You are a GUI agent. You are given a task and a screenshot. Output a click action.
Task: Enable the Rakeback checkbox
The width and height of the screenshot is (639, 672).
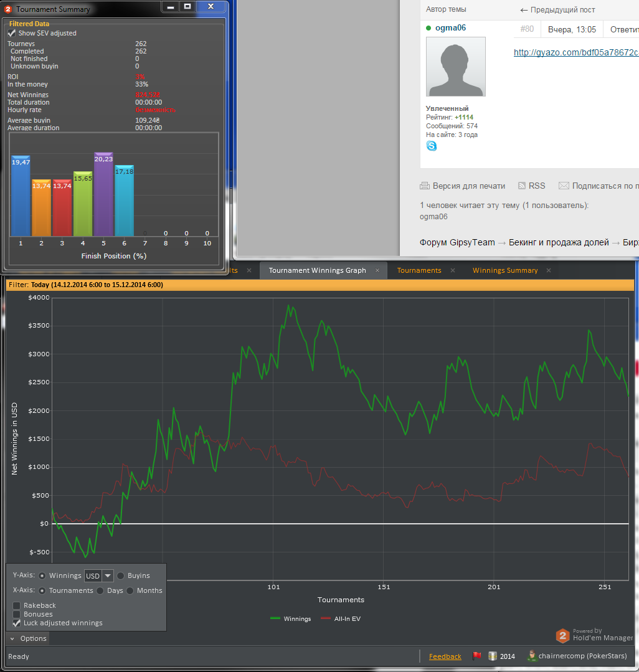17,605
